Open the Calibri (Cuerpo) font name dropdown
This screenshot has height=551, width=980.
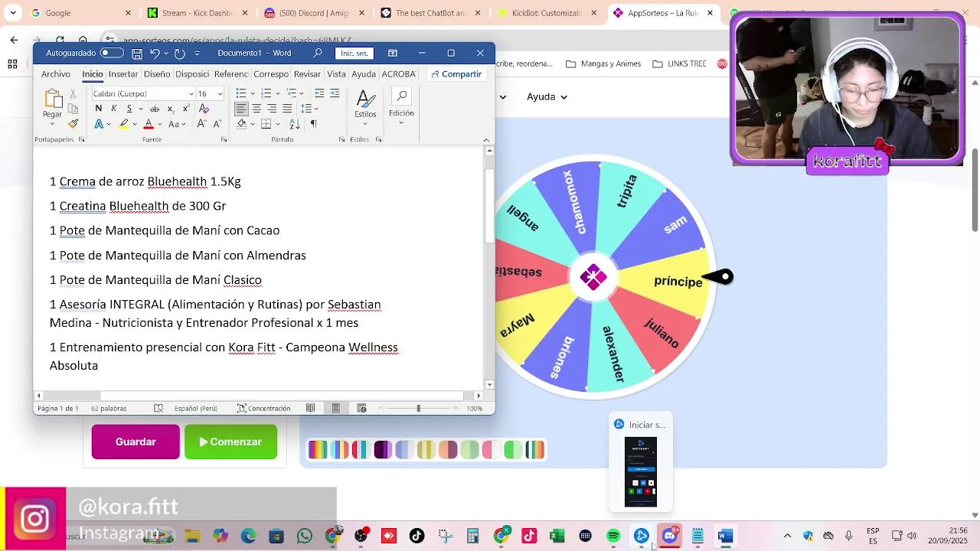click(x=191, y=94)
